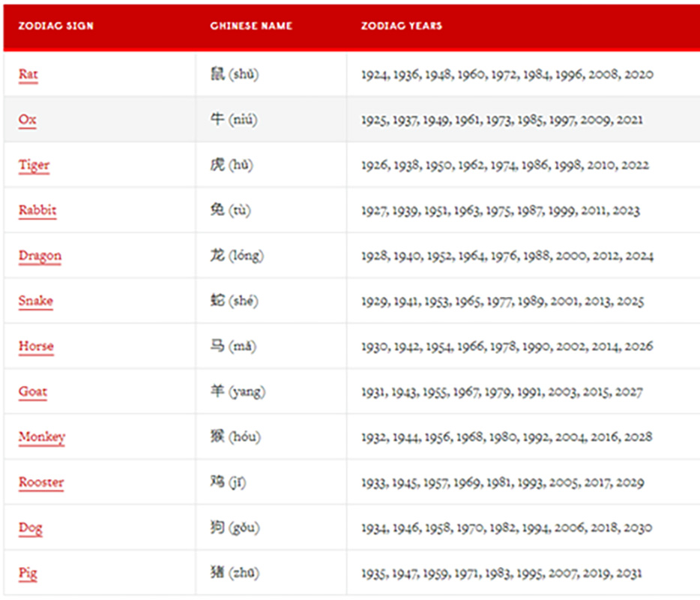Click the Rooster link
Screen dimensions: 700x600
coord(41,482)
